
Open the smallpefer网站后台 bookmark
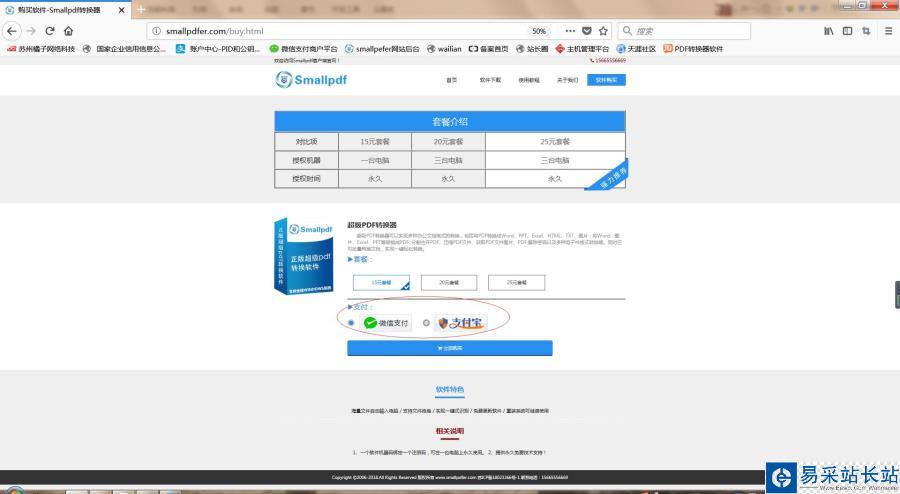pos(382,49)
